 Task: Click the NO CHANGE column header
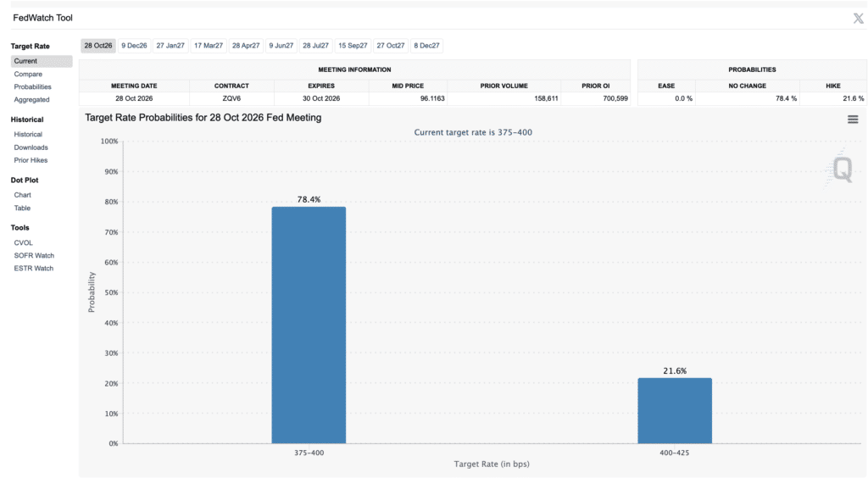[x=748, y=86]
